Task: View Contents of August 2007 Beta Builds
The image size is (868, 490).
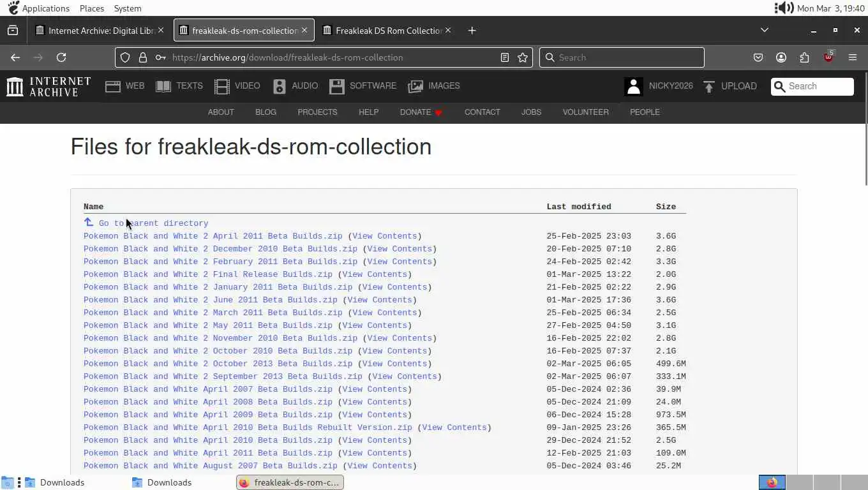Action: pos(379,466)
